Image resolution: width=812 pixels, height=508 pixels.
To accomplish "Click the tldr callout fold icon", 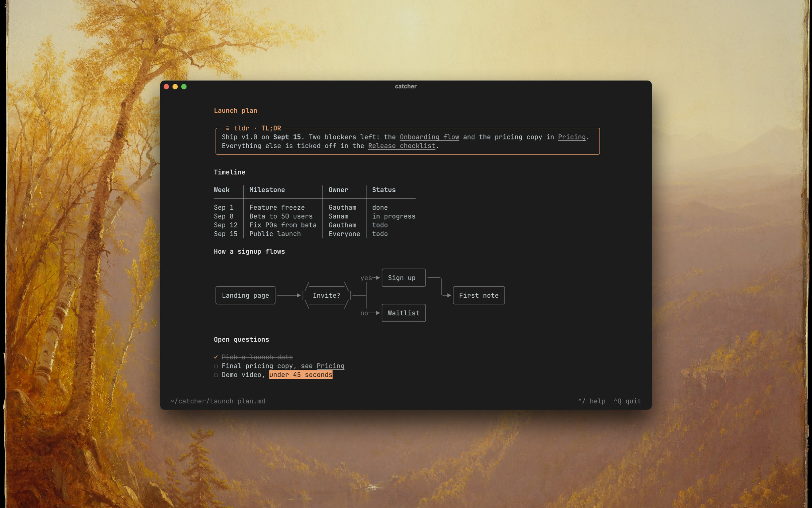I will pyautogui.click(x=228, y=128).
